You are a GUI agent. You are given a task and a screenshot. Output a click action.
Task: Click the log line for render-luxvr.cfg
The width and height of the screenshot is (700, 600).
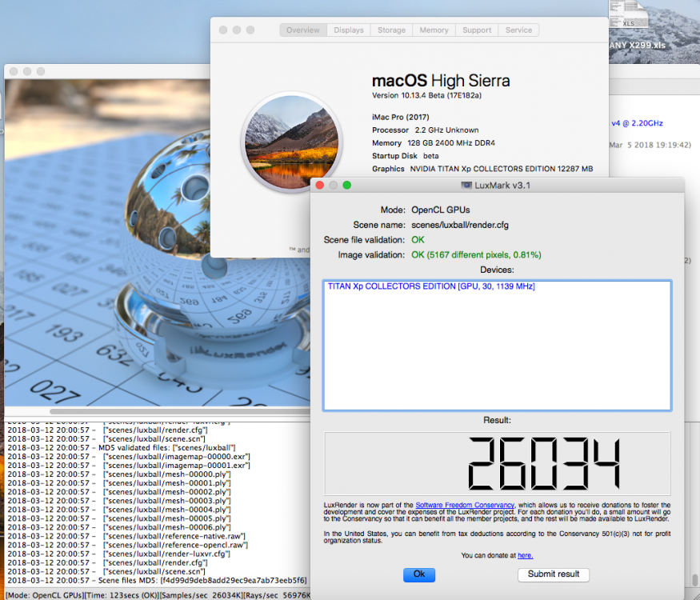click(x=118, y=554)
